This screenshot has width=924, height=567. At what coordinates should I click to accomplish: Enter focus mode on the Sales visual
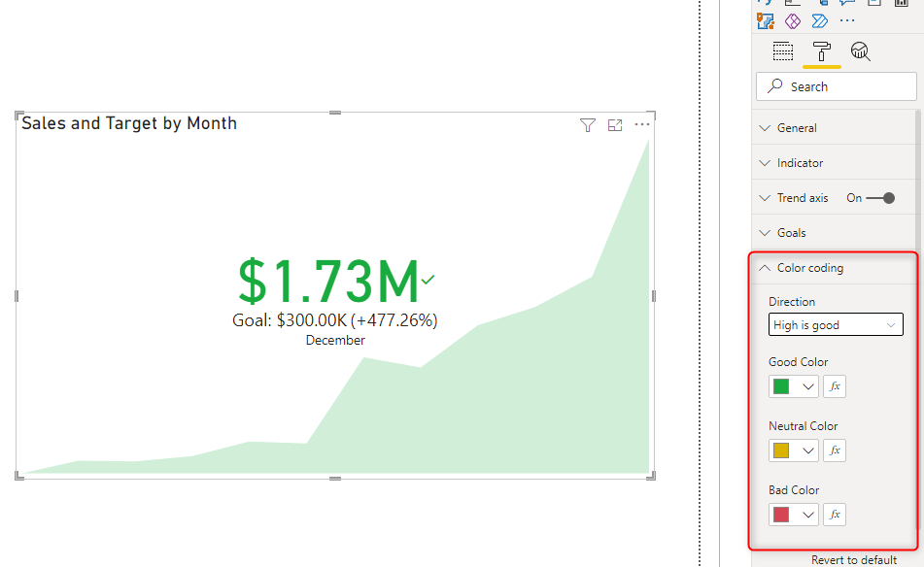click(x=614, y=124)
